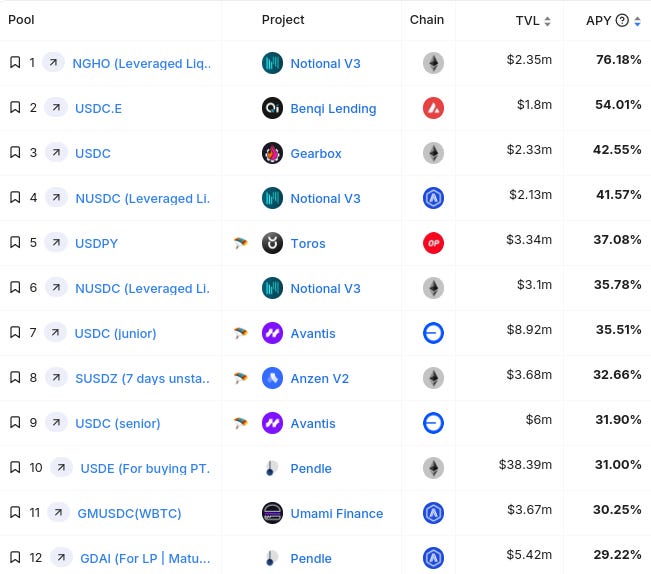
Task: Bookmark the GMUSDC(WBTC) pool in row 11
Action: click(15, 512)
